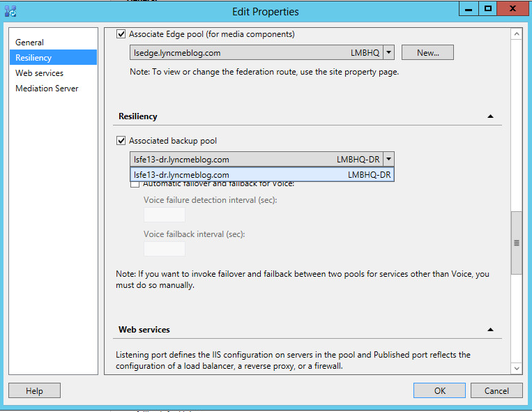Click the federation route note text
The height and width of the screenshot is (412, 532).
pos(264,72)
